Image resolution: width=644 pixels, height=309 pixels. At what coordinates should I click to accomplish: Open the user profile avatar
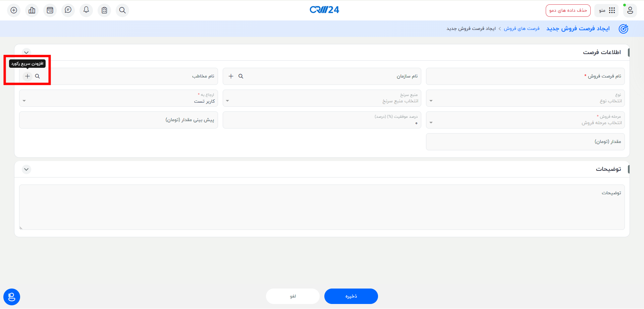click(630, 10)
